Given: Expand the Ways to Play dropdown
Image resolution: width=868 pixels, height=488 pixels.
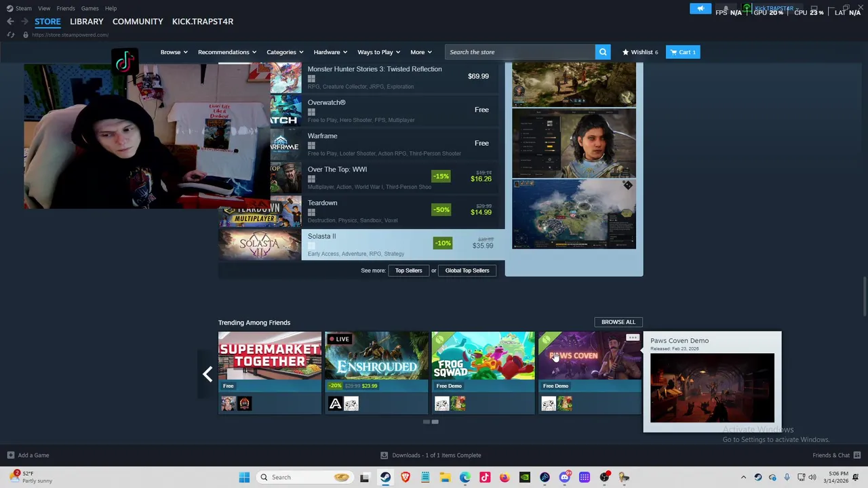Looking at the screenshot, I should pos(378,52).
